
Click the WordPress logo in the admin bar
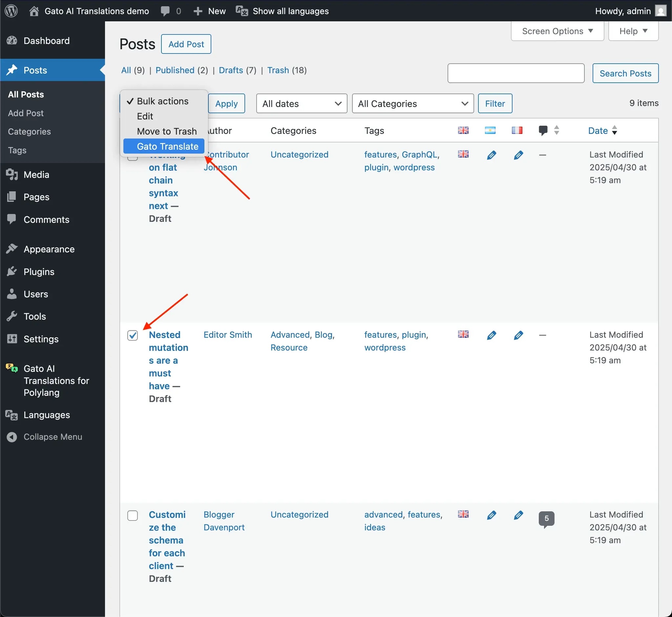pyautogui.click(x=11, y=11)
